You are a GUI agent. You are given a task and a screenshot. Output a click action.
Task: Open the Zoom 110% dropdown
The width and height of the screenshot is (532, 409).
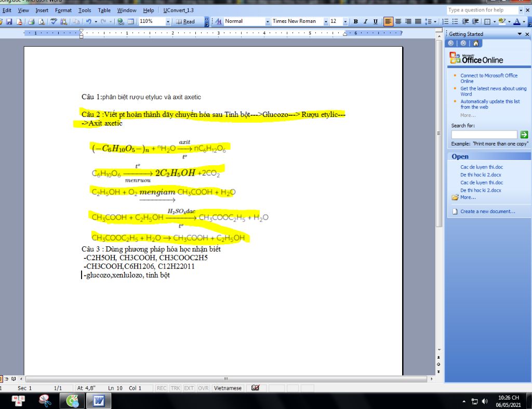(168, 22)
